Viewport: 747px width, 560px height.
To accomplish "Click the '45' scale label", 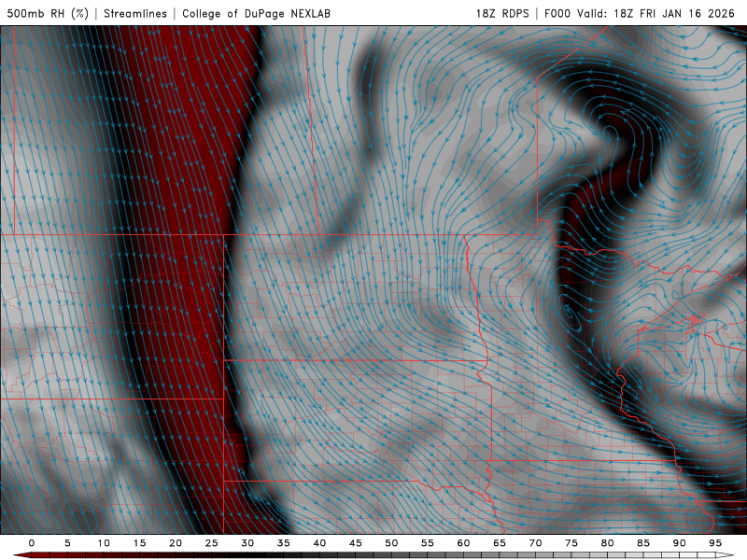I will point(355,543).
